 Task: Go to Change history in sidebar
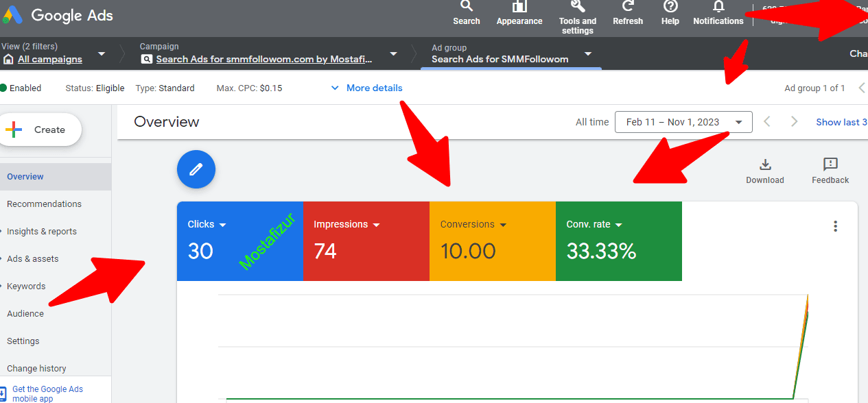(36, 368)
